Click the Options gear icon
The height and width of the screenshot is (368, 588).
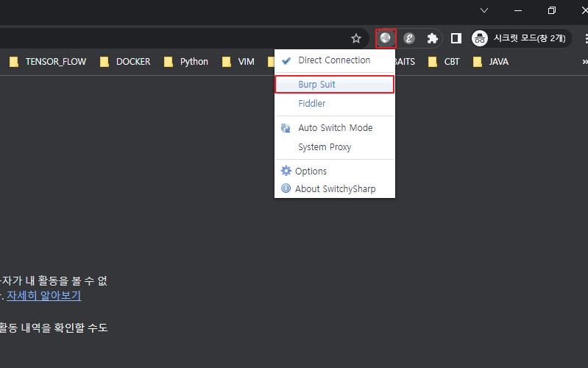tap(286, 171)
